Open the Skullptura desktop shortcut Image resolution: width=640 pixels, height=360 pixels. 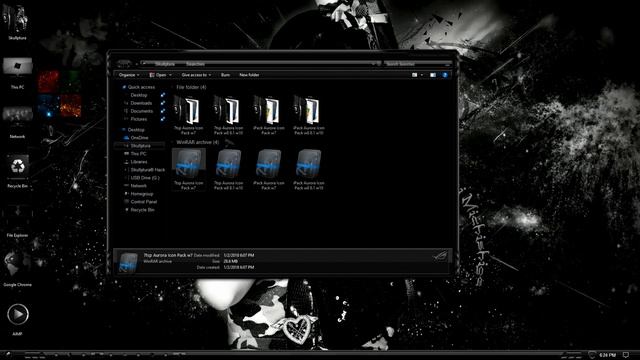(x=17, y=21)
